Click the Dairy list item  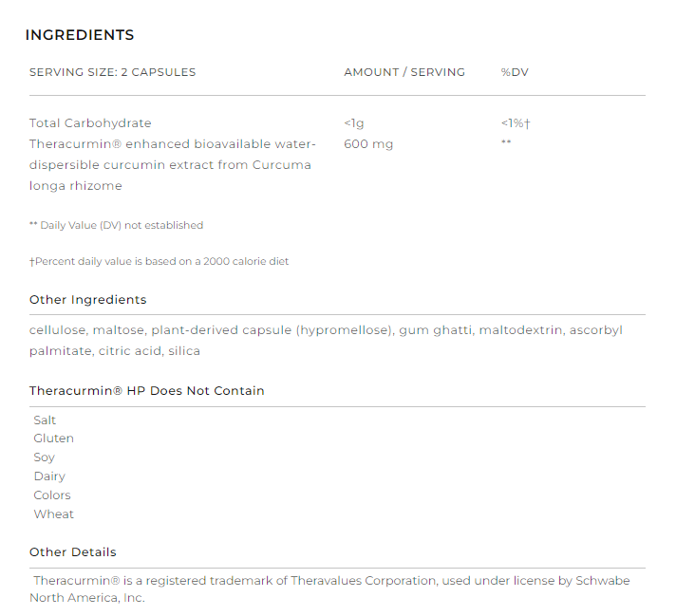click(49, 476)
